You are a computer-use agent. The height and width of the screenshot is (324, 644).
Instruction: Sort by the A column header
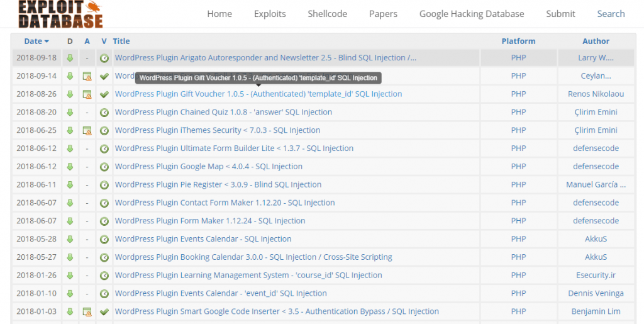point(87,41)
